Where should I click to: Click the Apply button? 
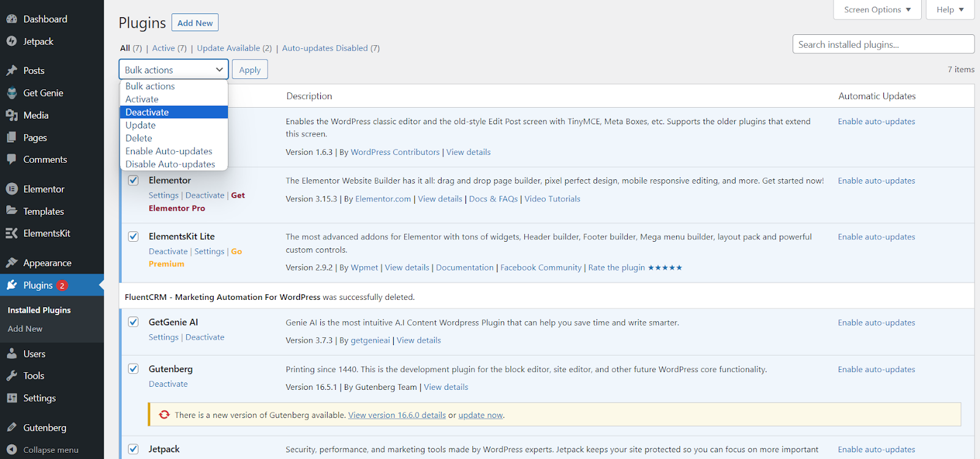pyautogui.click(x=250, y=70)
